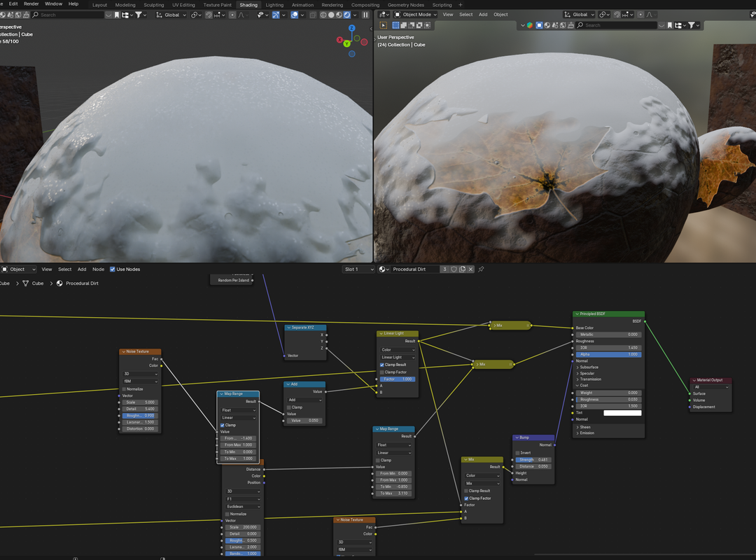Uncheck Clamp Result in Linear Light node
This screenshot has height=560, width=756.
382,365
